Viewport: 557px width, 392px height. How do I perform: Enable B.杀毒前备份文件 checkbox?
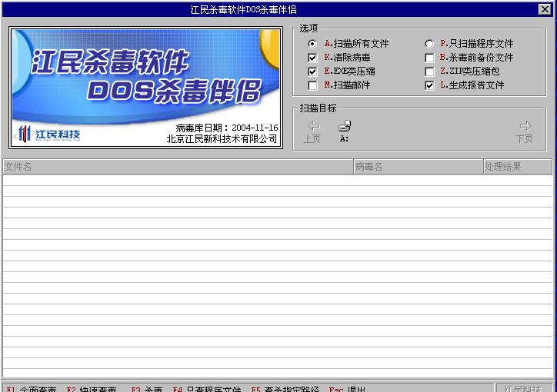click(x=429, y=58)
